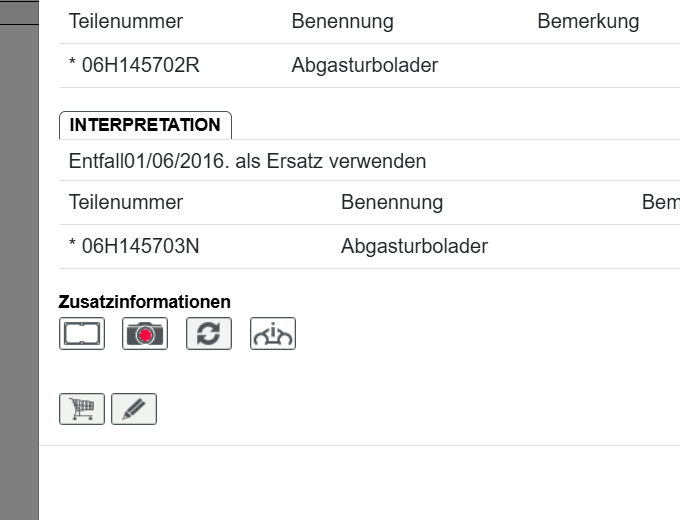
Task: Click the 'Entfall01/06/2016. als Ersatz verwenden' note
Action: (247, 161)
